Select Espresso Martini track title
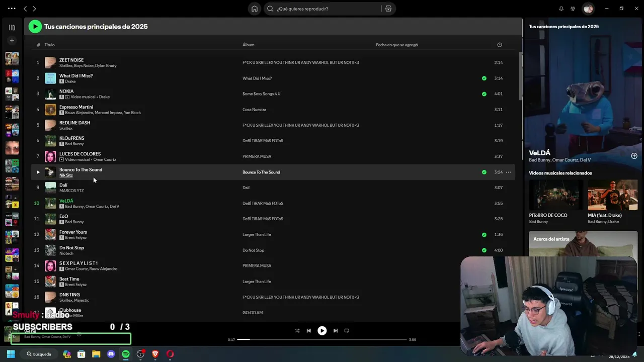Image resolution: width=644 pixels, height=362 pixels. click(76, 107)
